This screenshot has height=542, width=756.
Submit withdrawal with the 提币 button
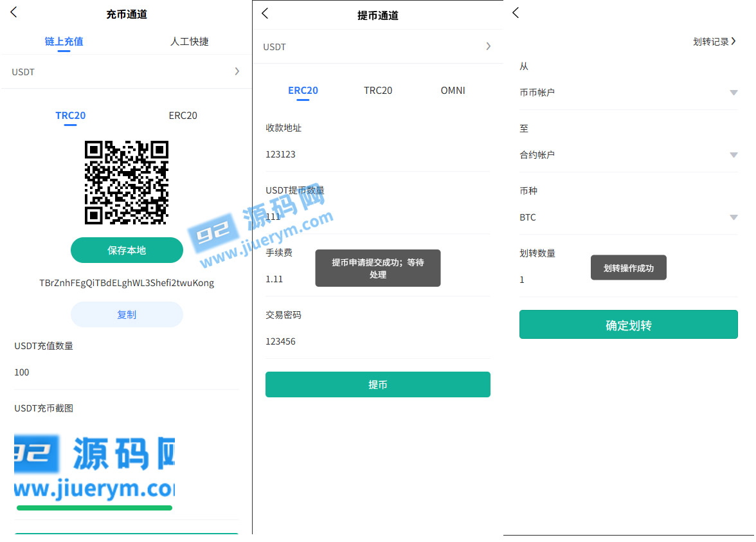pos(377,384)
